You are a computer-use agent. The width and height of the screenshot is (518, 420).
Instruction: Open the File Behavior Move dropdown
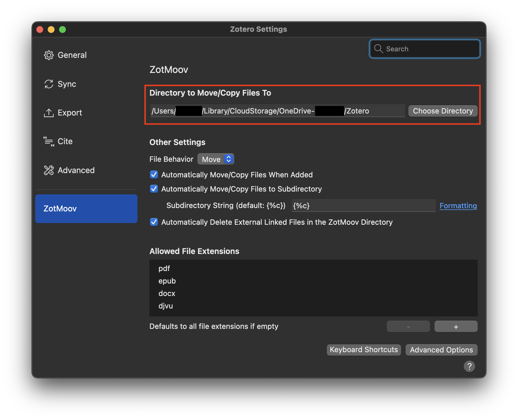(x=216, y=159)
